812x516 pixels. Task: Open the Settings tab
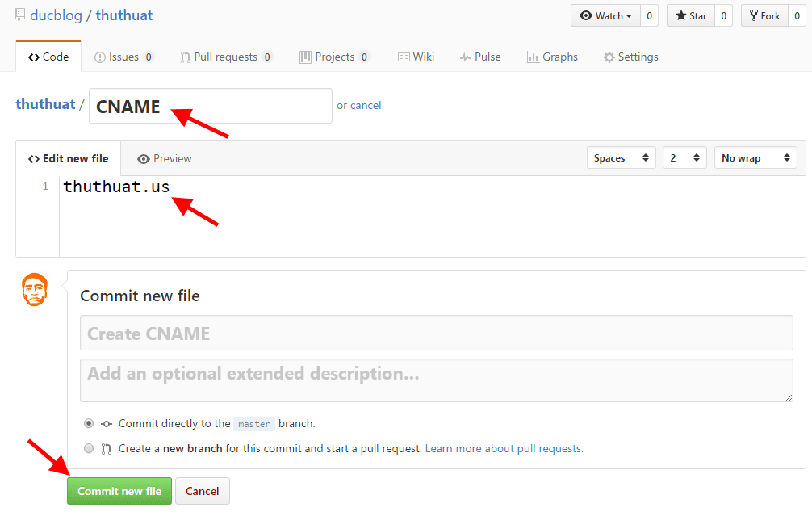pyautogui.click(x=630, y=57)
